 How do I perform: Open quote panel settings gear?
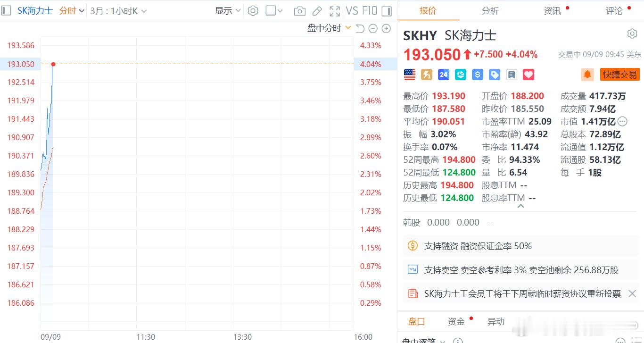pos(632,33)
